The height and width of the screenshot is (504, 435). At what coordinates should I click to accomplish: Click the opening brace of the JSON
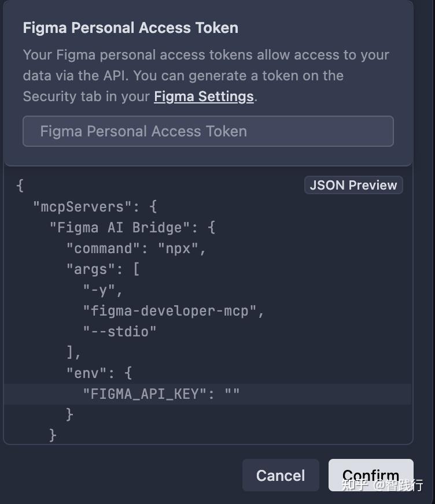(x=20, y=186)
